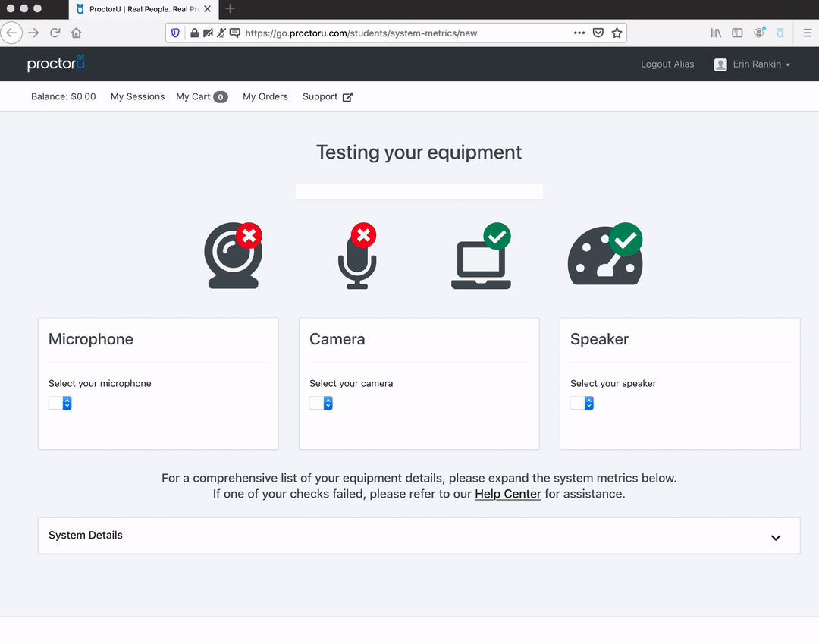Click the browser forward arrow
Viewport: 819px width, 644px height.
[x=33, y=33]
